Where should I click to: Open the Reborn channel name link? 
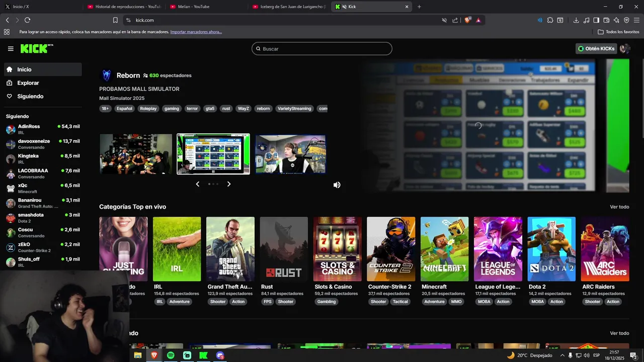click(128, 75)
